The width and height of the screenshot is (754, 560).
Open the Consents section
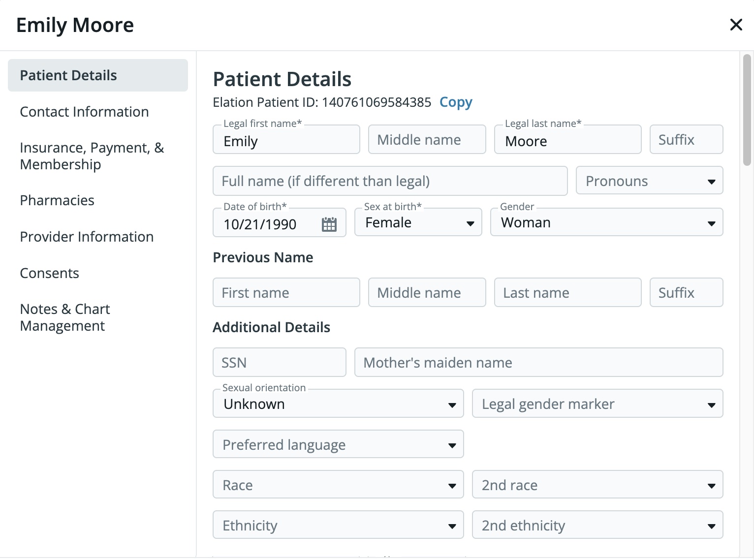pos(49,273)
